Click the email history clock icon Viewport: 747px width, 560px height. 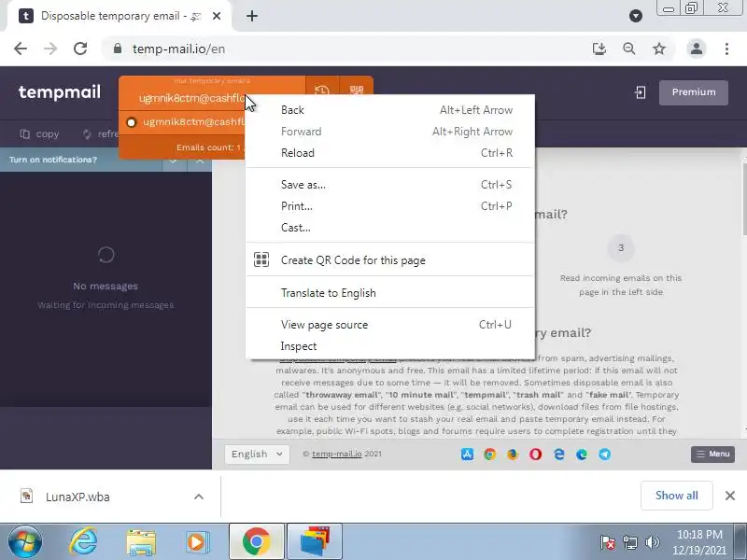pos(322,89)
